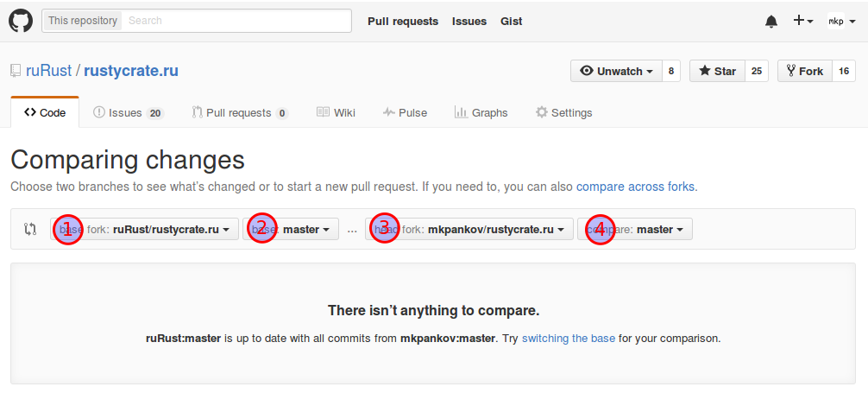Click the Unwatch eye button
Screen dimensions: 868x393
tap(616, 71)
